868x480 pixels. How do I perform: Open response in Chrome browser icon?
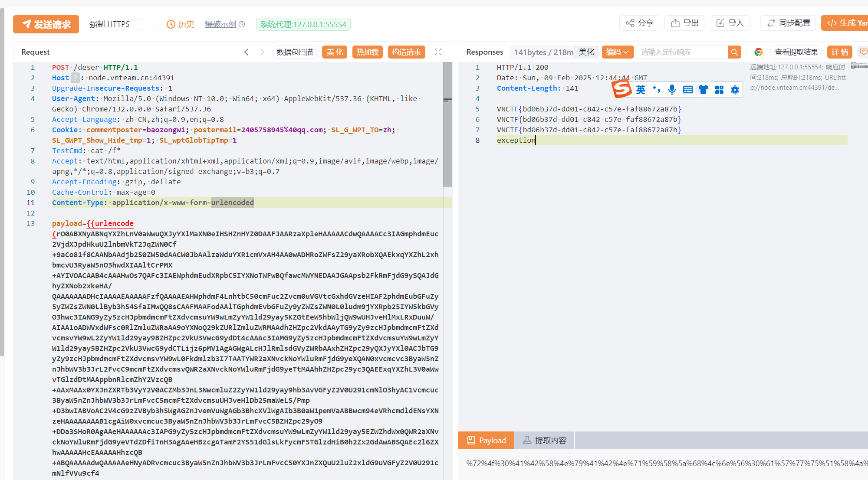point(759,52)
